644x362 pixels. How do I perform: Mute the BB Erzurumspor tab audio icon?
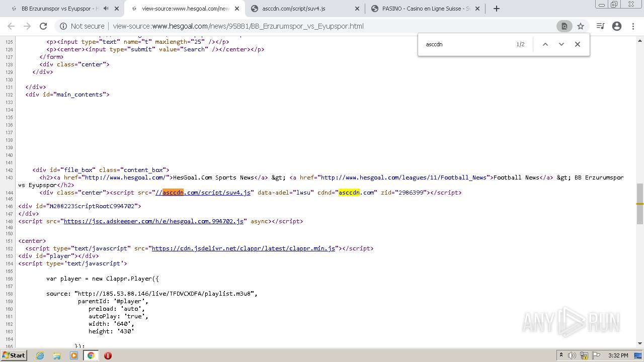pyautogui.click(x=106, y=9)
